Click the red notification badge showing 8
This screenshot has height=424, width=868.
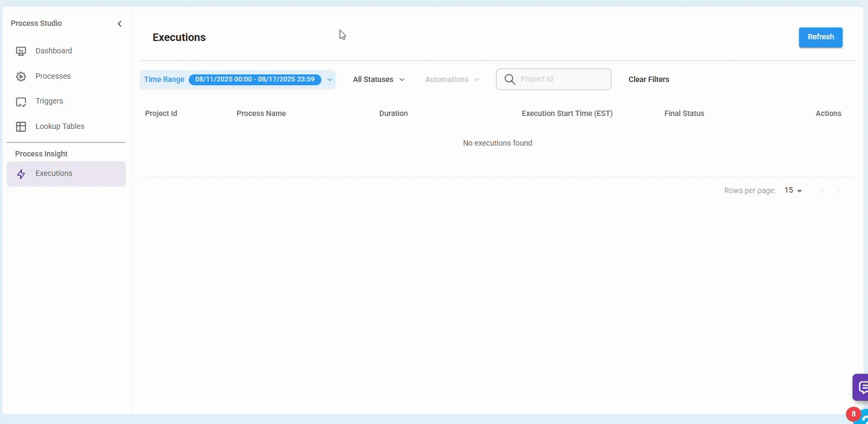[853, 414]
